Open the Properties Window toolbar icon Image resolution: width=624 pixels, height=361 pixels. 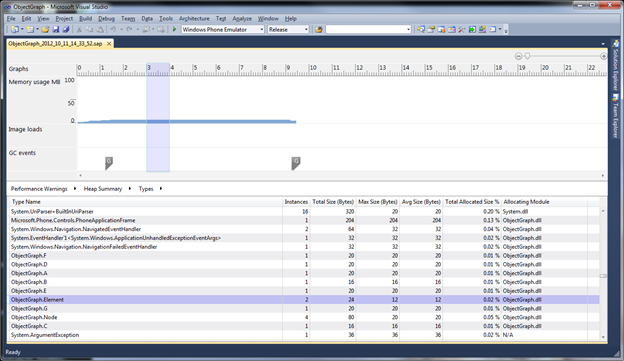pos(431,29)
